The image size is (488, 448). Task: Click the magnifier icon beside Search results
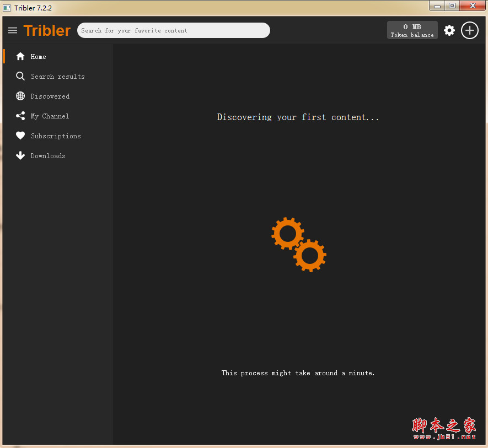click(x=20, y=76)
